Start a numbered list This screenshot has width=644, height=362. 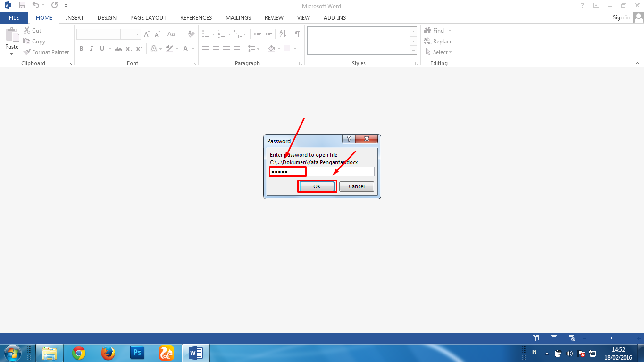[222, 34]
